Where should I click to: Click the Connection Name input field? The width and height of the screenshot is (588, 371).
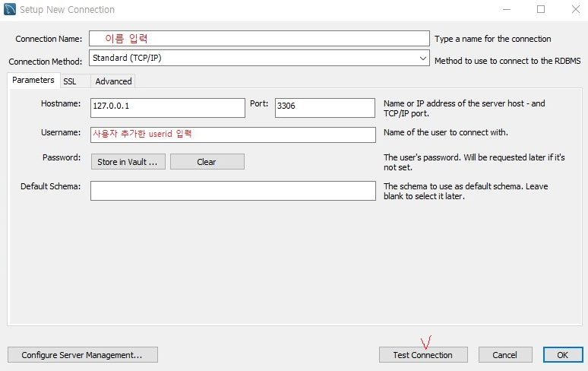click(259, 39)
